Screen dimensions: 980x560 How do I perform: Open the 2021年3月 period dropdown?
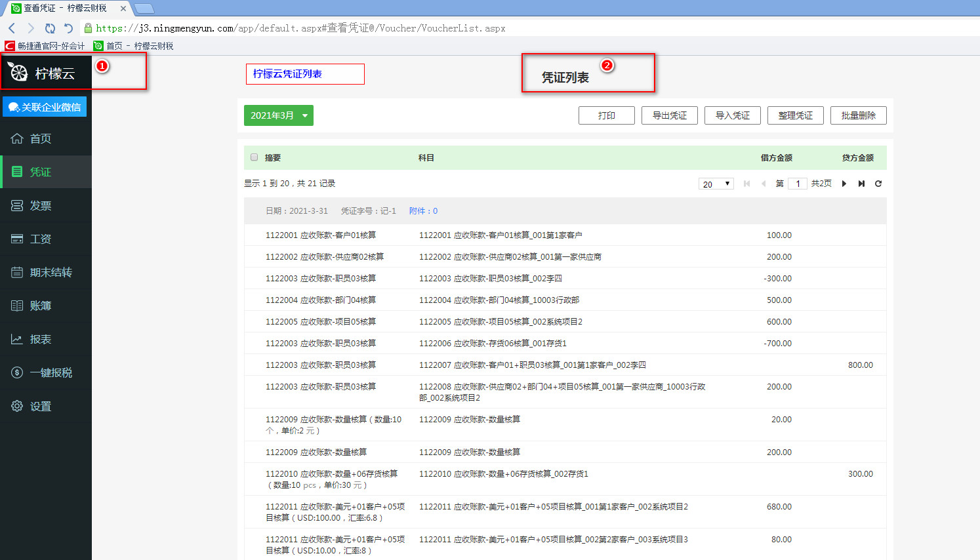tap(279, 115)
